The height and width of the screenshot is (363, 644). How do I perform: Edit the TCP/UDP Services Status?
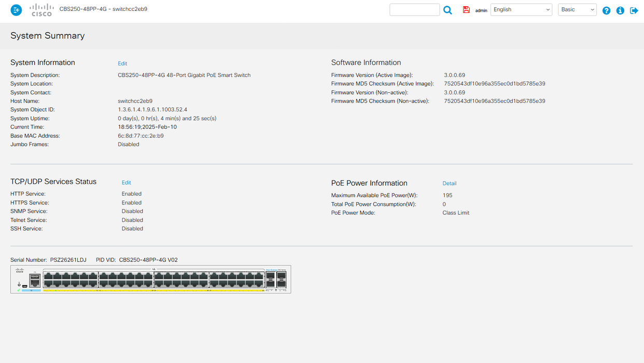[x=127, y=183]
